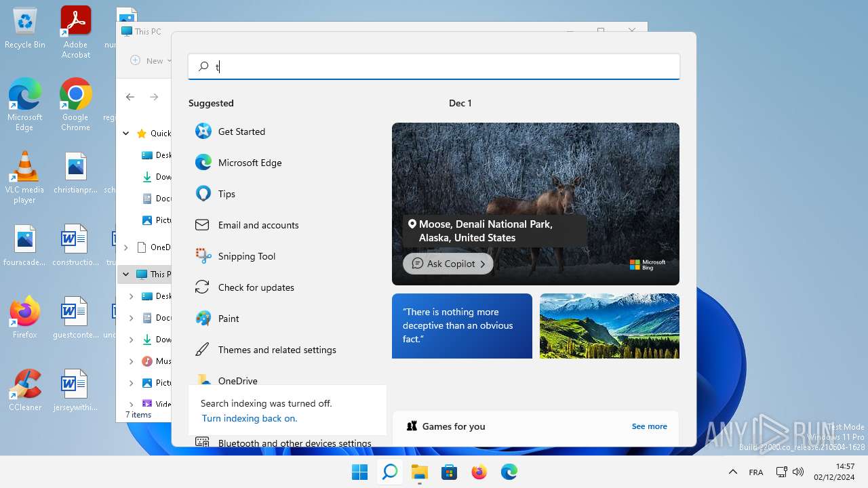868x488 pixels.
Task: Expand Desktop under This PC tree
Action: pos(132,296)
